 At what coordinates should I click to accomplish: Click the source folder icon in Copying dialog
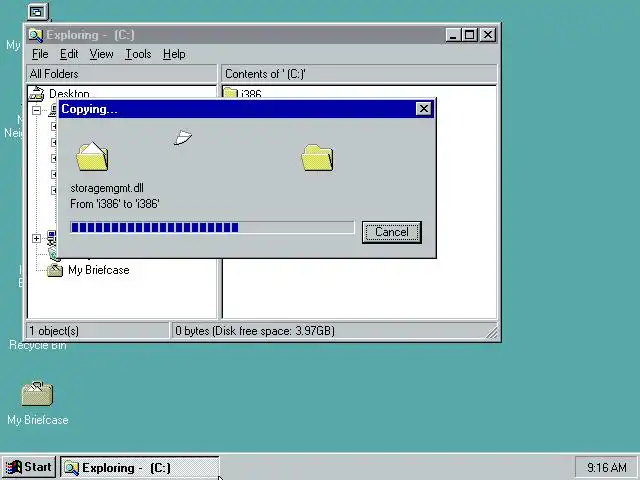[92, 157]
